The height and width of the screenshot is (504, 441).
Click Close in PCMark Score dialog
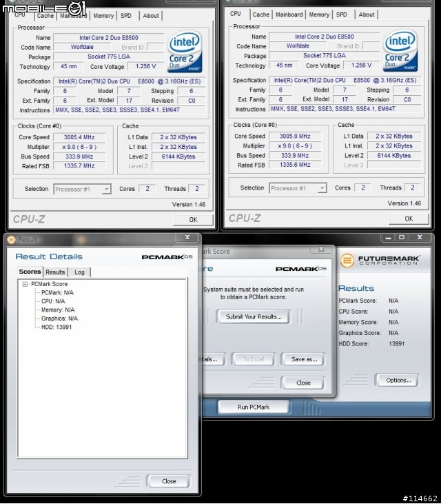(x=303, y=383)
